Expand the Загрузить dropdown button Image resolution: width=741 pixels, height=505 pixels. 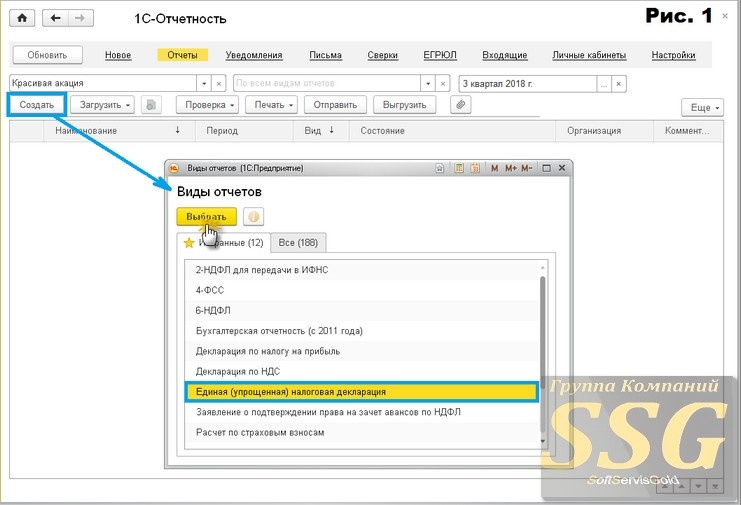[x=103, y=105]
